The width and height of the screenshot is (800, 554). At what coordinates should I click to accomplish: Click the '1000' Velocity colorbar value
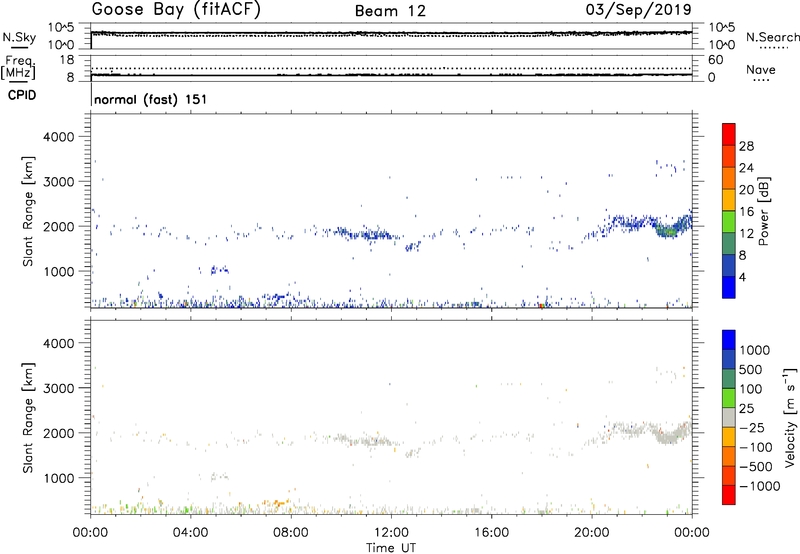point(755,350)
